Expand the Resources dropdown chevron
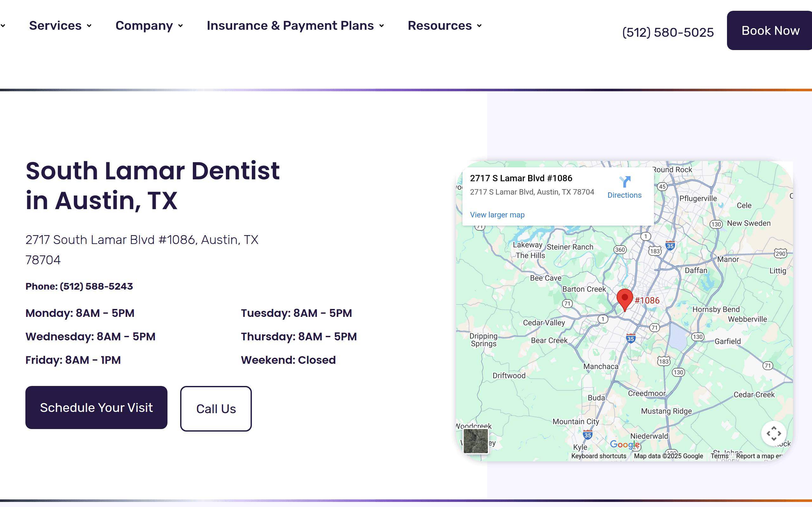The image size is (812, 507). click(479, 25)
